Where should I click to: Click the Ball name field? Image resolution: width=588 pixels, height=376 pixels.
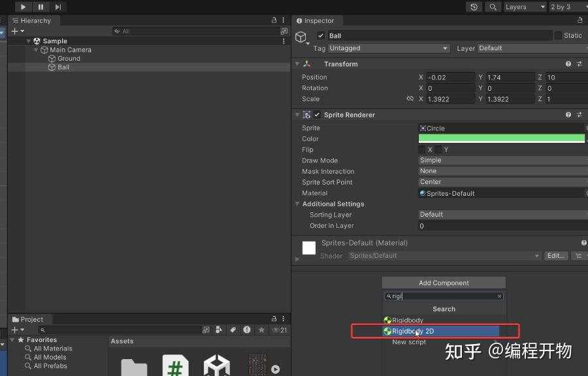click(440, 36)
